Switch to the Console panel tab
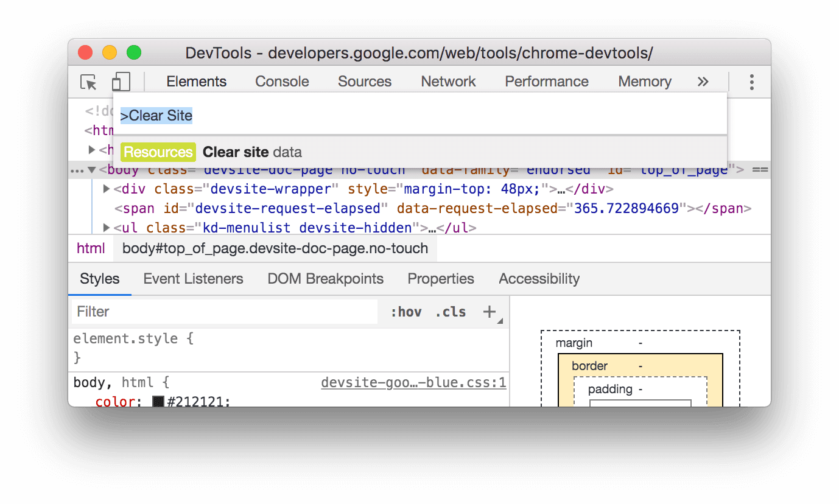This screenshot has width=839, height=504. pos(282,81)
